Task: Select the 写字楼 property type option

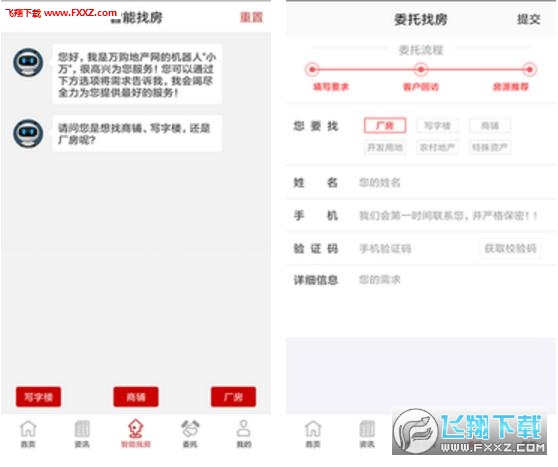Action: click(x=437, y=126)
